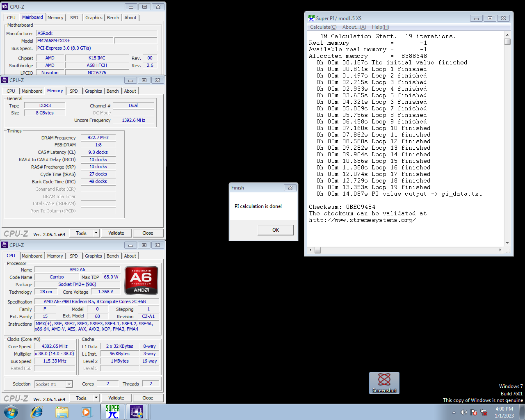Open the About menu in Super PI
The image size is (525, 420).
tap(354, 27)
